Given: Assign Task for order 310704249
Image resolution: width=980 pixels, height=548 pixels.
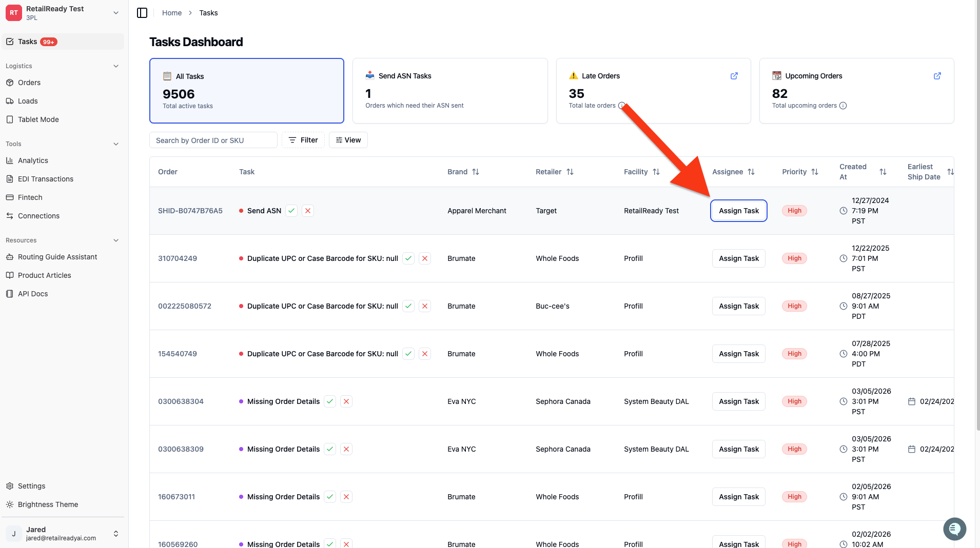Looking at the screenshot, I should tap(738, 258).
